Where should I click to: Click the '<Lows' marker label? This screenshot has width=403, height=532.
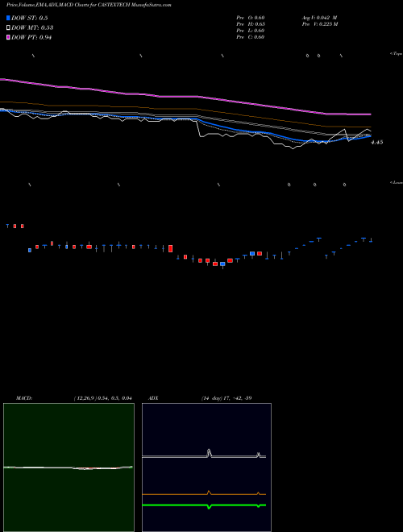[x=397, y=182]
